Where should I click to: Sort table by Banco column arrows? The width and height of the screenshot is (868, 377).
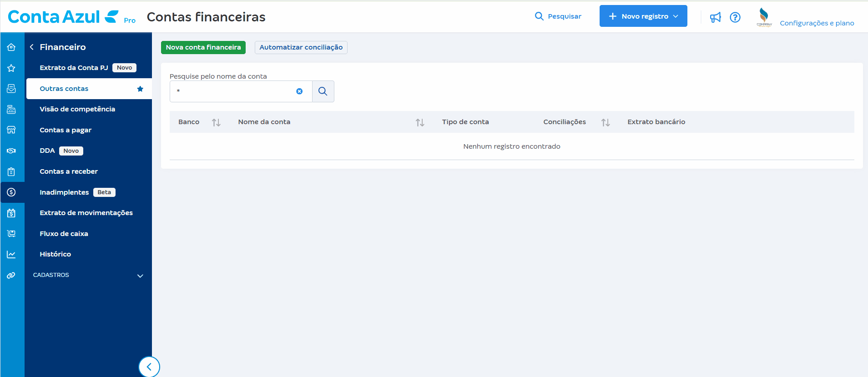point(216,122)
